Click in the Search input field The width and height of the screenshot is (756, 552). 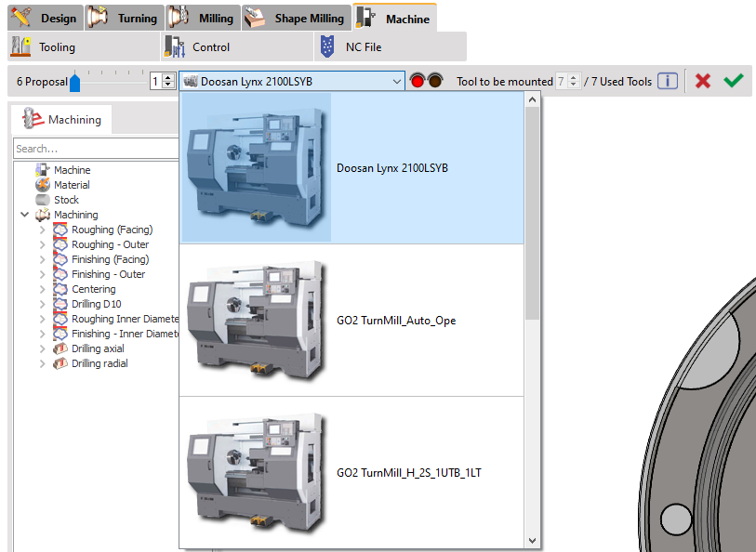[x=95, y=149]
